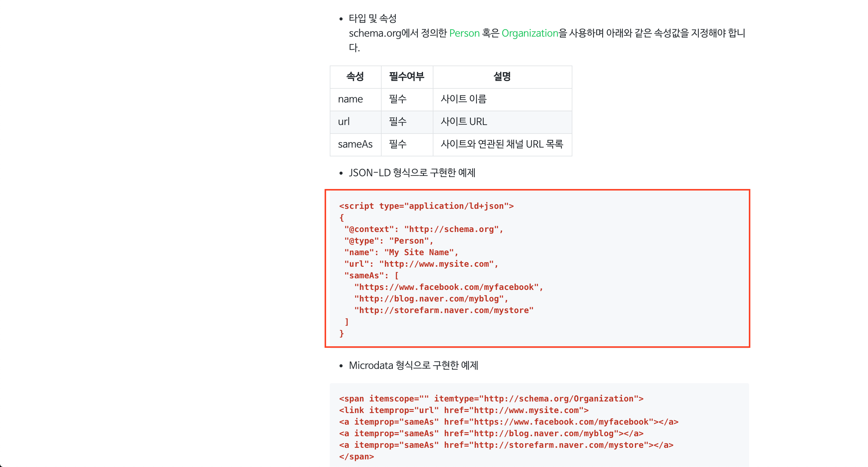The image size is (868, 467).
Task: Click the "url": "http://www.mysite.com" JSON line
Action: click(421, 264)
